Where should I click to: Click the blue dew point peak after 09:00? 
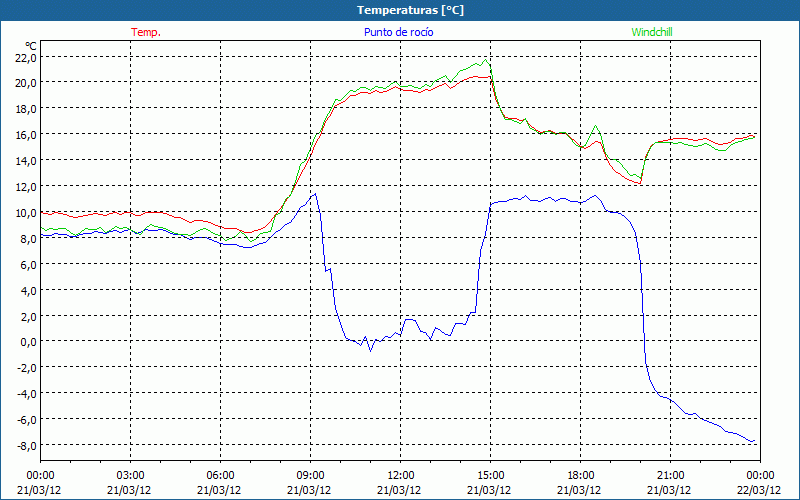click(315, 194)
